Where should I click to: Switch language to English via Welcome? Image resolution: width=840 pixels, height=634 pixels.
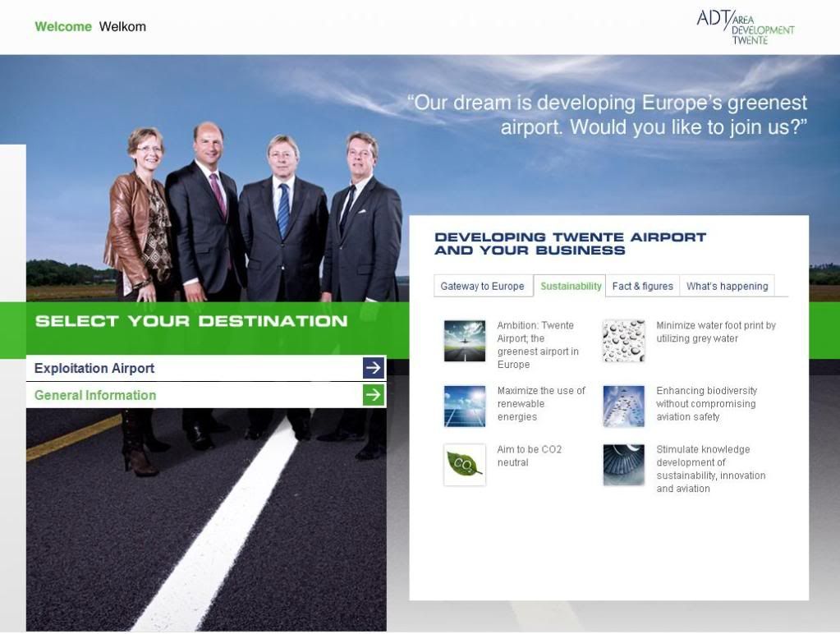pos(63,26)
